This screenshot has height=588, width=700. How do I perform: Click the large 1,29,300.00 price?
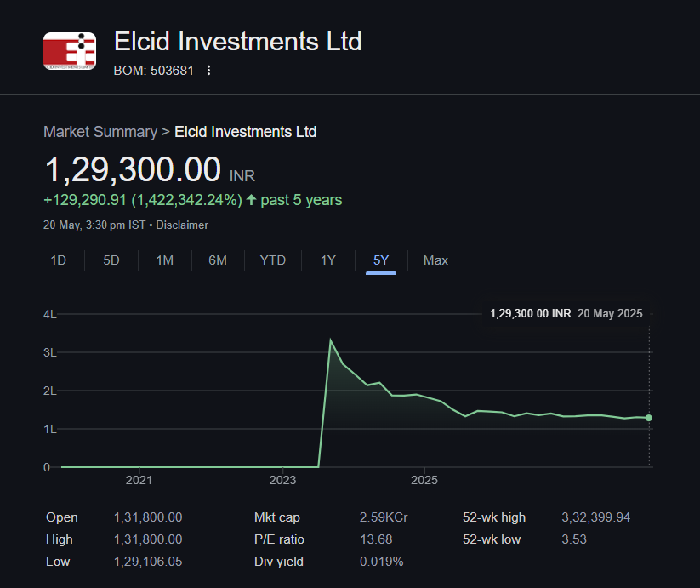click(133, 169)
